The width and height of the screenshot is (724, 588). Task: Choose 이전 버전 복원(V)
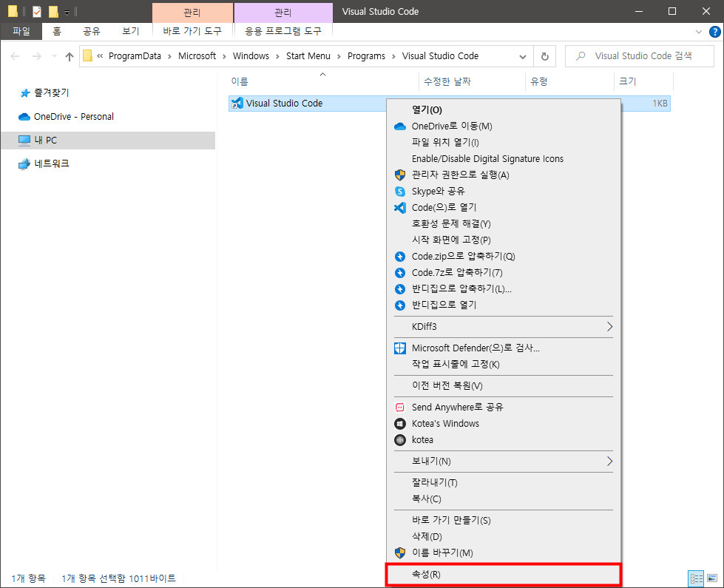[504, 385]
